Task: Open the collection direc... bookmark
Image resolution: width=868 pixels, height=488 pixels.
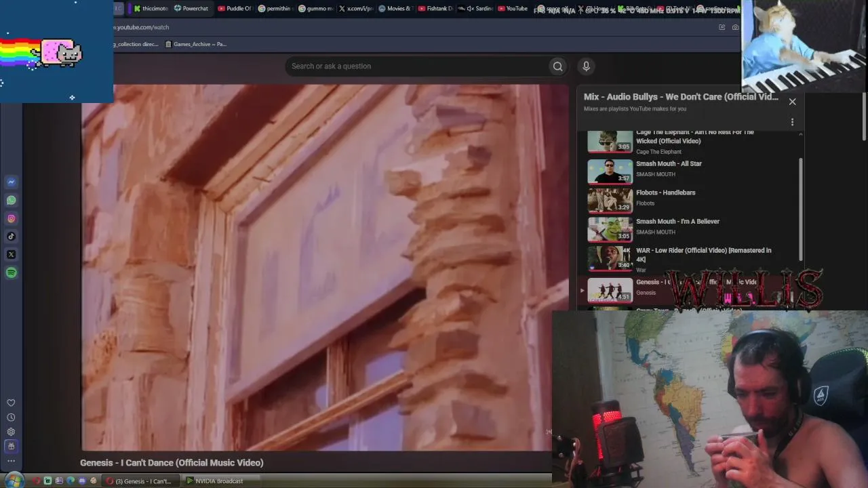Action: click(x=136, y=44)
